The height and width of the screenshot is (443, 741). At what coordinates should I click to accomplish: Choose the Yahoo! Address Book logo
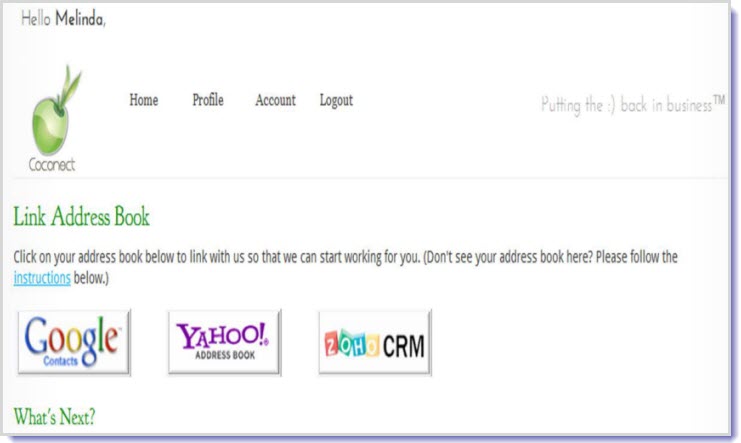224,341
